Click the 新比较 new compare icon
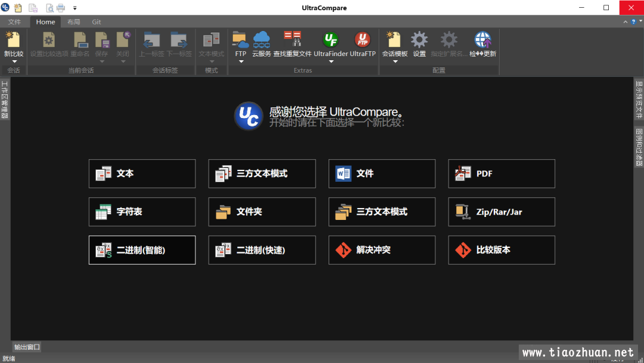 pyautogui.click(x=14, y=41)
